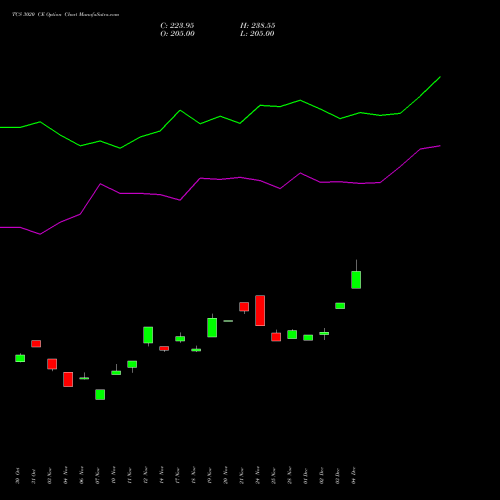Select the green candlestick for 19 Nov

[212, 327]
